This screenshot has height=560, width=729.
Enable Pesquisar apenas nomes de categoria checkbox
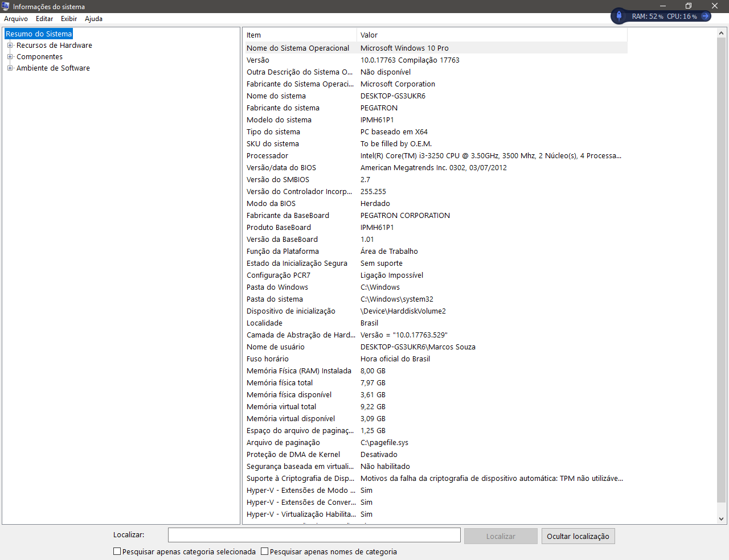coord(264,551)
